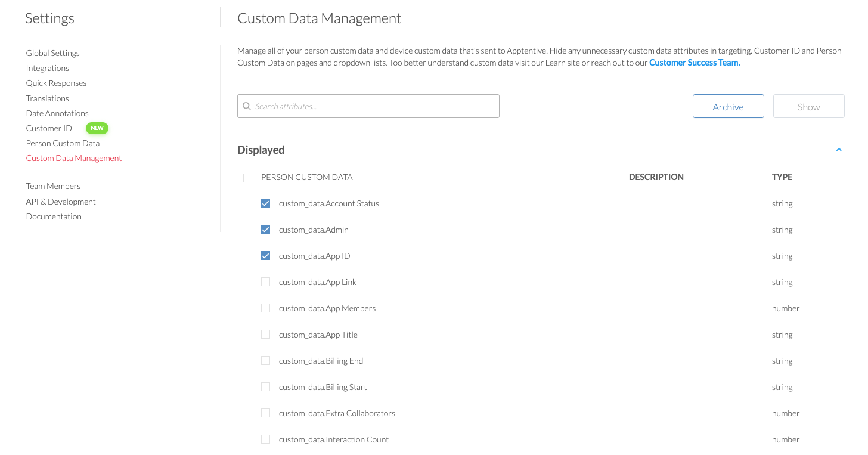This screenshot has width=868, height=455.
Task: Click the Show button
Action: tap(808, 107)
